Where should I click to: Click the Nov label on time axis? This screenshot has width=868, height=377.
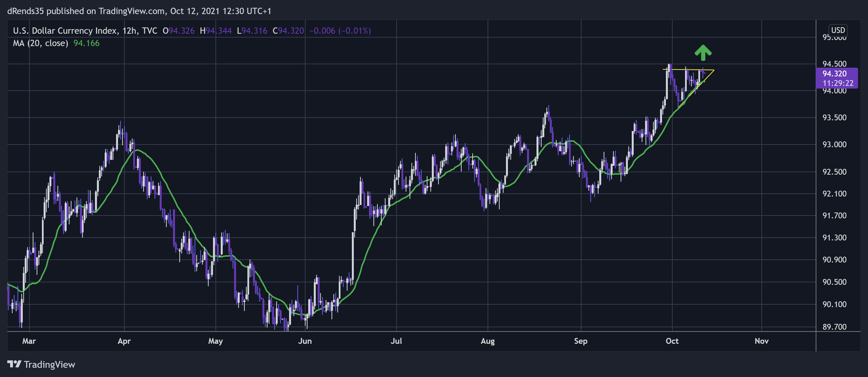762,341
